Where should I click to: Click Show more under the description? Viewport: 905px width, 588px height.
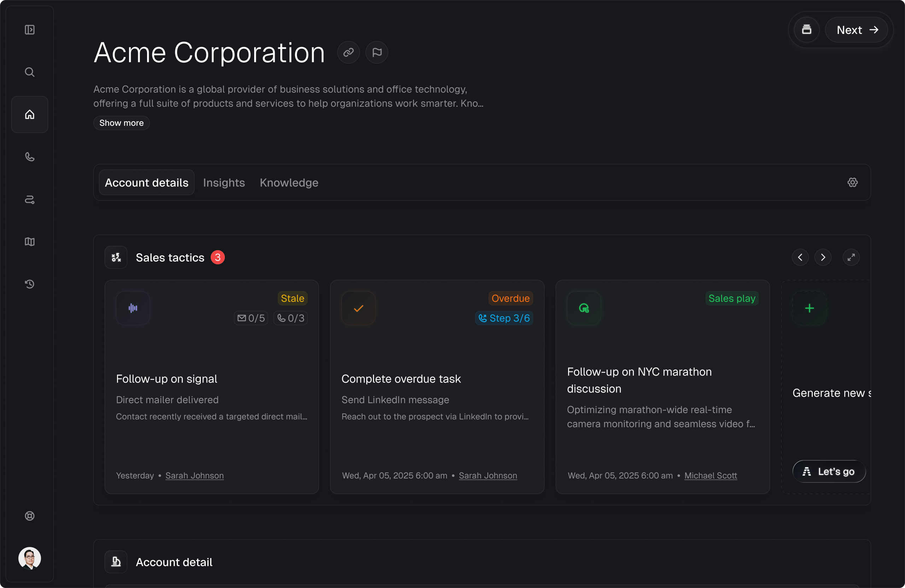(x=121, y=123)
